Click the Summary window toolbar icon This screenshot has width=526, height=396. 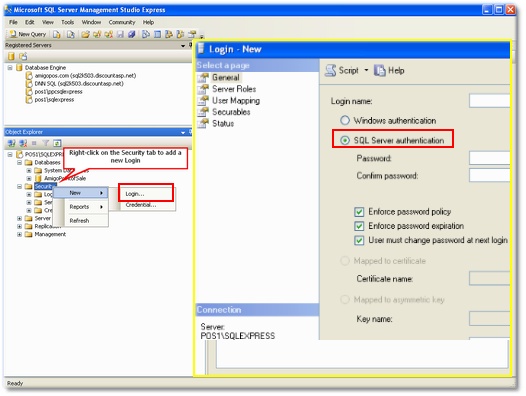click(157, 34)
